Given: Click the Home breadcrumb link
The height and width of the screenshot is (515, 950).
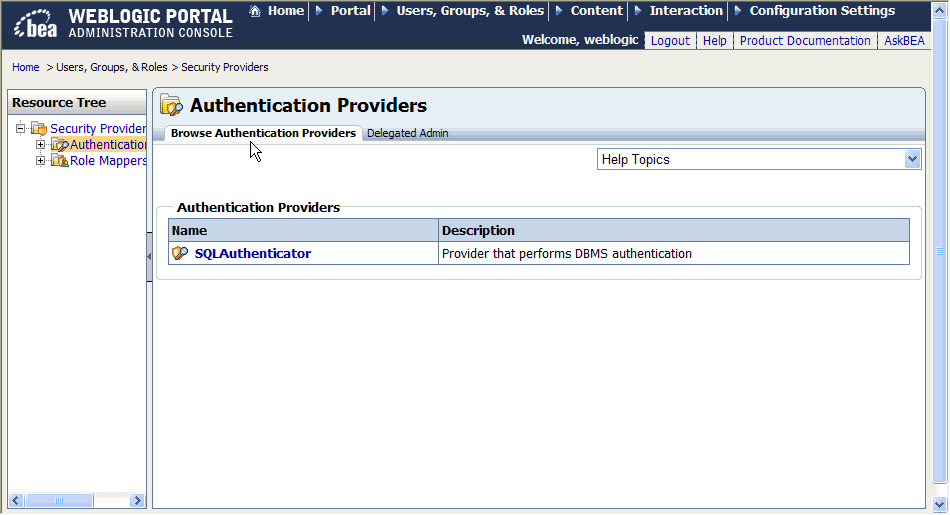Looking at the screenshot, I should point(25,67).
